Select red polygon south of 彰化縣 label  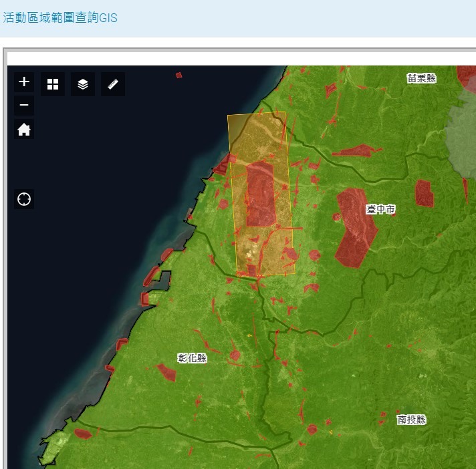tap(166, 372)
